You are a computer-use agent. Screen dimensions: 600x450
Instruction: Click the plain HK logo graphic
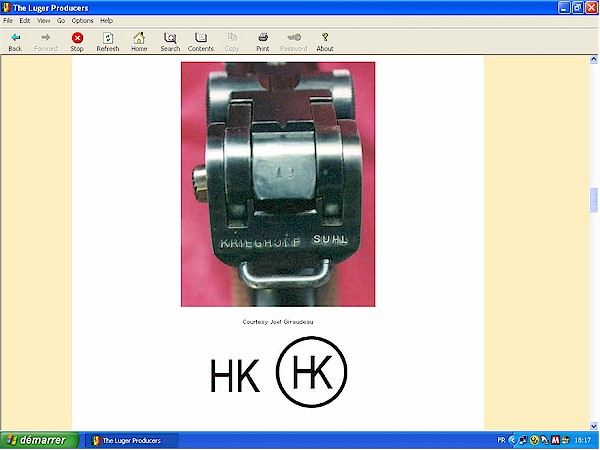click(235, 376)
